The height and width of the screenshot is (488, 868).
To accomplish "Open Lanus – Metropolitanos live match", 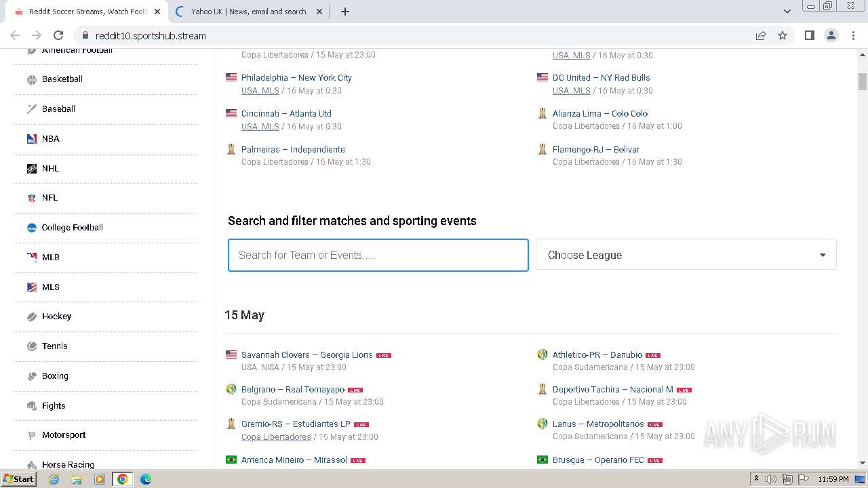I will point(598,424).
